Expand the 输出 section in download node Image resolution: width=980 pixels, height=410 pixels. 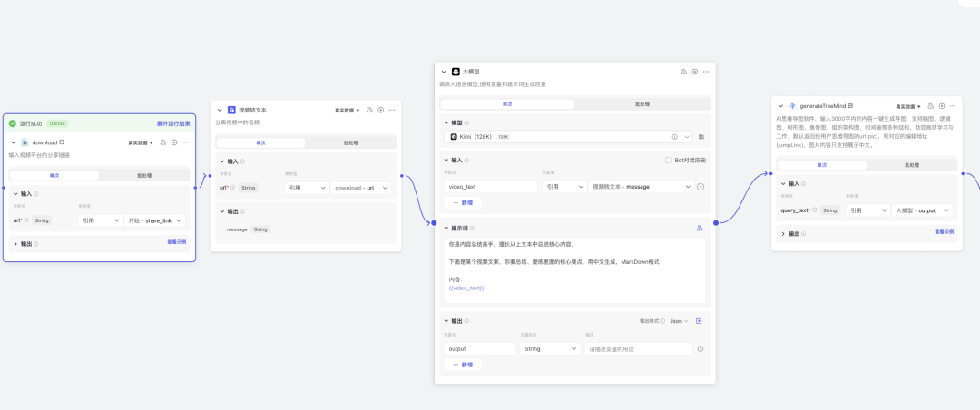16,243
